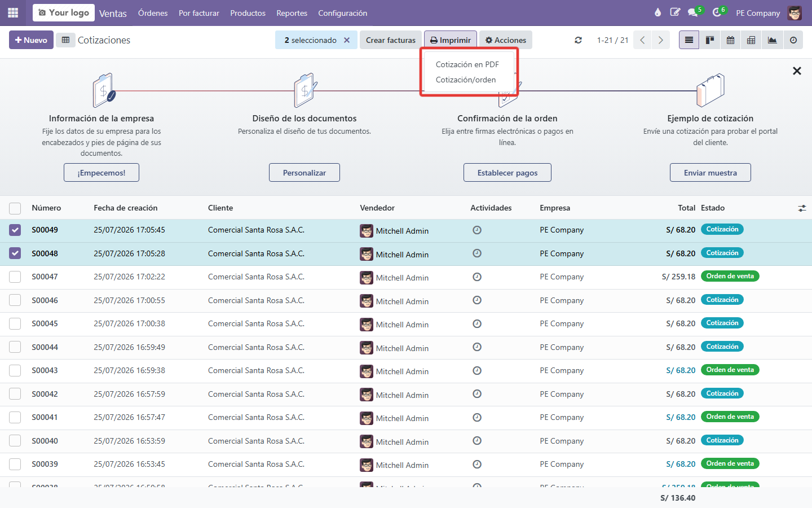Go to next page arrow
Viewport: 812px width, 508px height.
[x=660, y=40]
